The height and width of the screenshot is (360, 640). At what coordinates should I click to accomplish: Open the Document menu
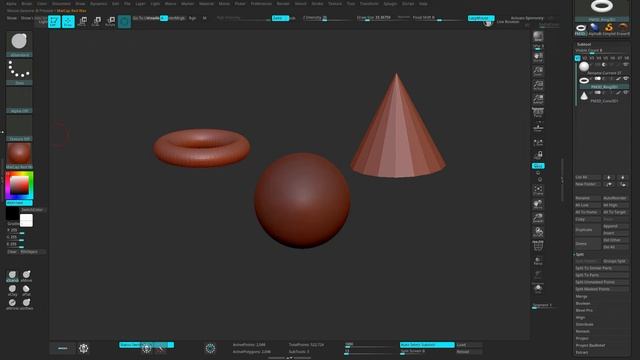[x=61, y=4]
